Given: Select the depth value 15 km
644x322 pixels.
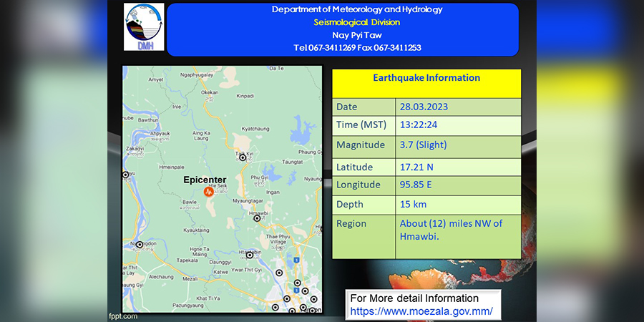Looking at the screenshot, I should point(413,204).
